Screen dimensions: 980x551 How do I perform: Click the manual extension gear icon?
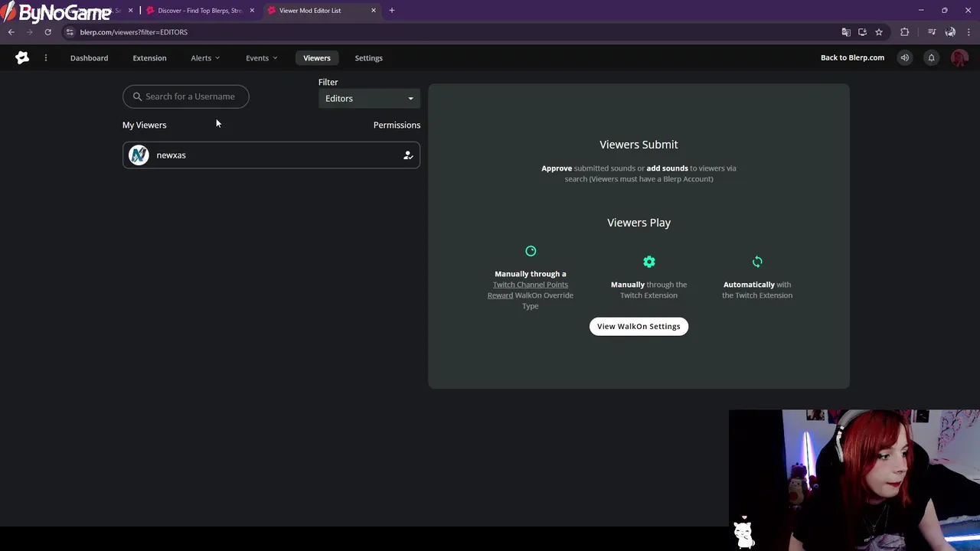tap(649, 262)
